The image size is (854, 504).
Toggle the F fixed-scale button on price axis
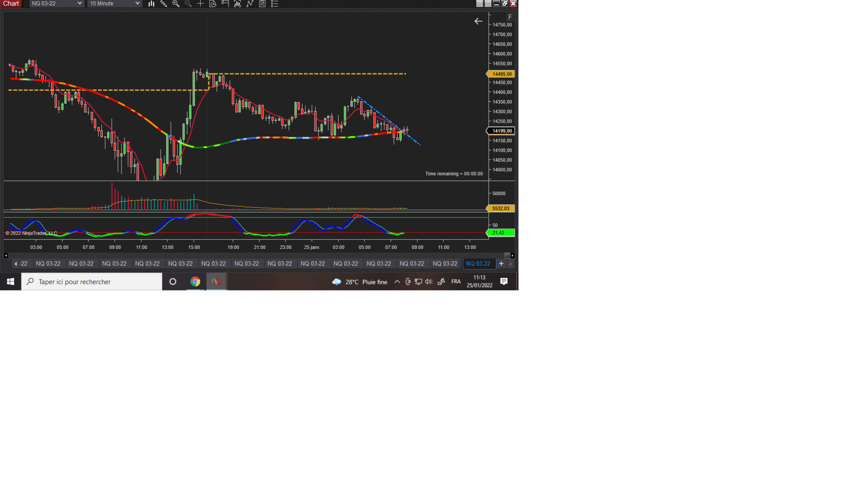click(510, 17)
